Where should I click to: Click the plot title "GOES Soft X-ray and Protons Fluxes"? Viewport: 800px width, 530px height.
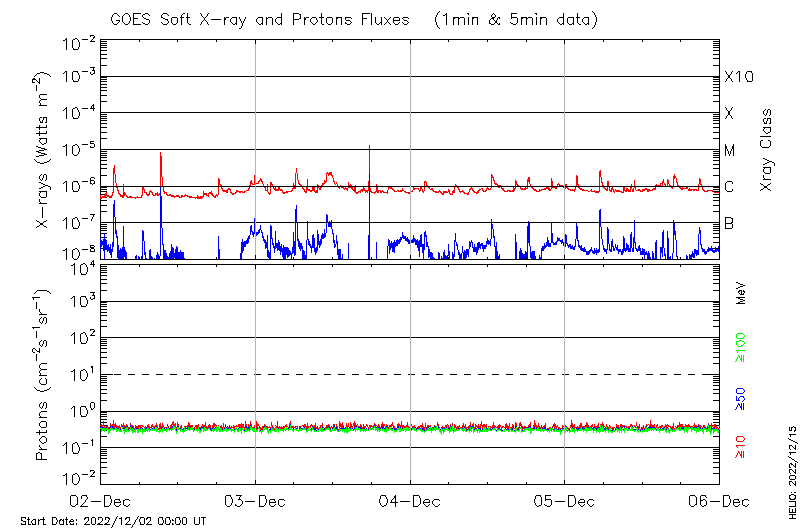click(x=262, y=19)
